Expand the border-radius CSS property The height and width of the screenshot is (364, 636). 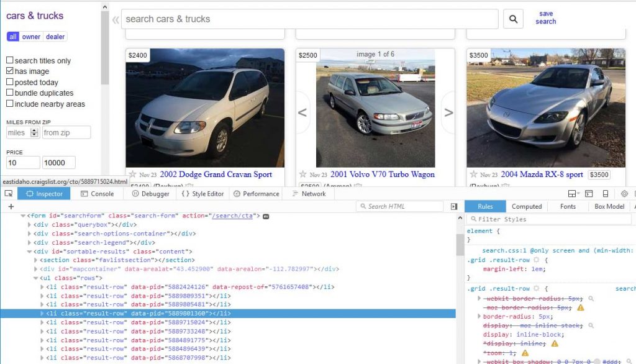(479, 316)
